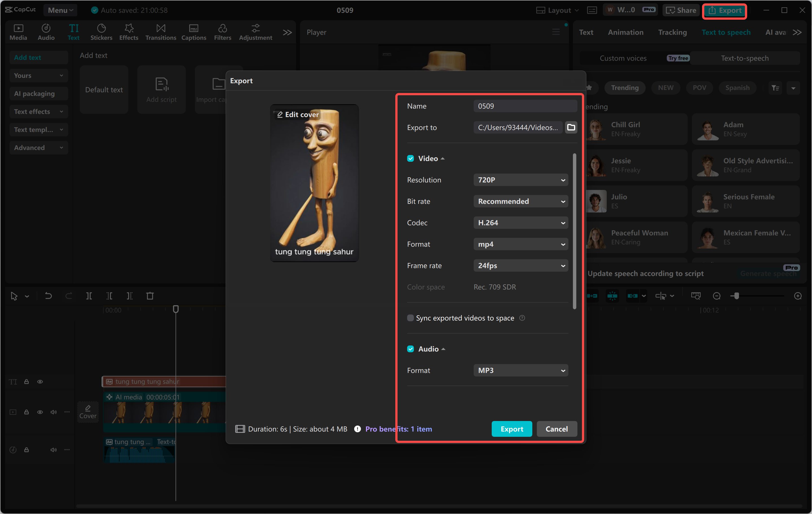Open the Transitions panel
The height and width of the screenshot is (514, 812).
pos(160,32)
